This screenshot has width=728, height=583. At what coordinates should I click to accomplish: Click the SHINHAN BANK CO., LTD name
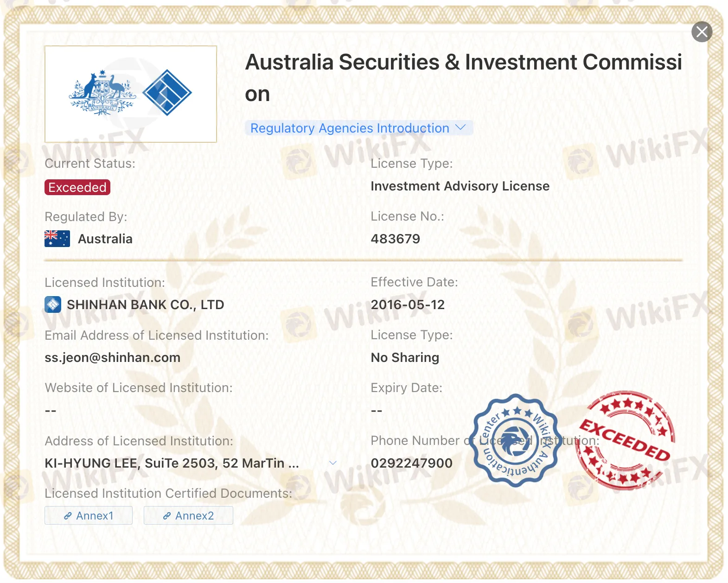(x=145, y=304)
